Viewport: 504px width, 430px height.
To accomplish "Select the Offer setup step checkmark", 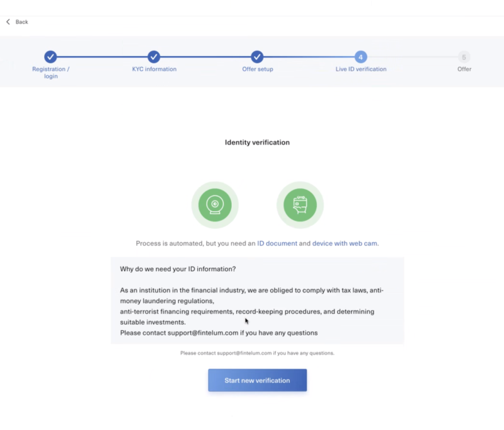I will pyautogui.click(x=257, y=57).
